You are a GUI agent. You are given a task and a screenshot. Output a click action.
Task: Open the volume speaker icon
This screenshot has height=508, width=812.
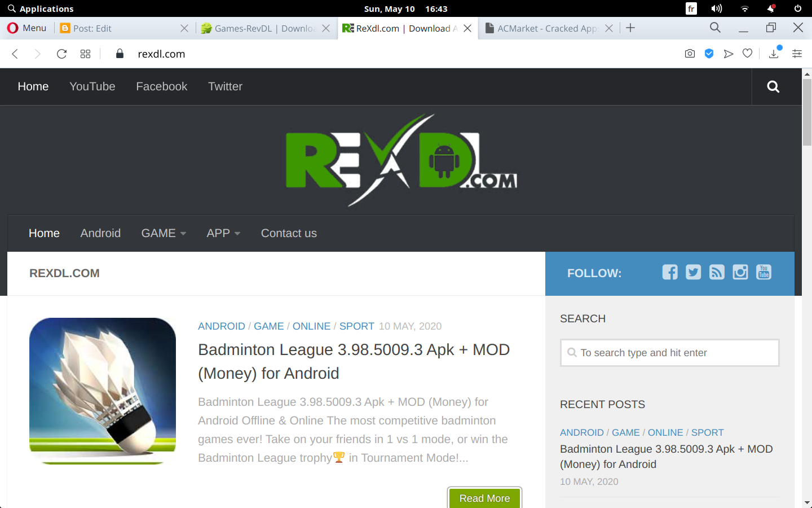tap(717, 8)
